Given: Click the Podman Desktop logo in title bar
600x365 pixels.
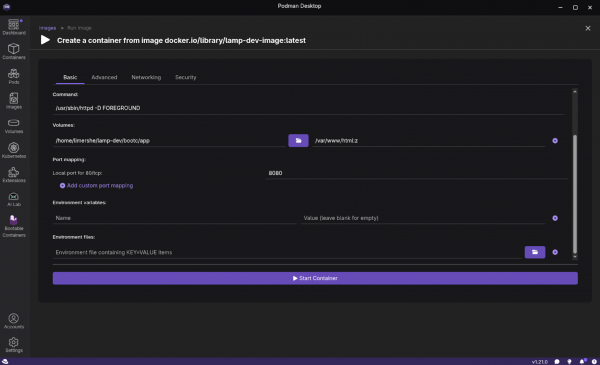Looking at the screenshot, I should 7,7.
